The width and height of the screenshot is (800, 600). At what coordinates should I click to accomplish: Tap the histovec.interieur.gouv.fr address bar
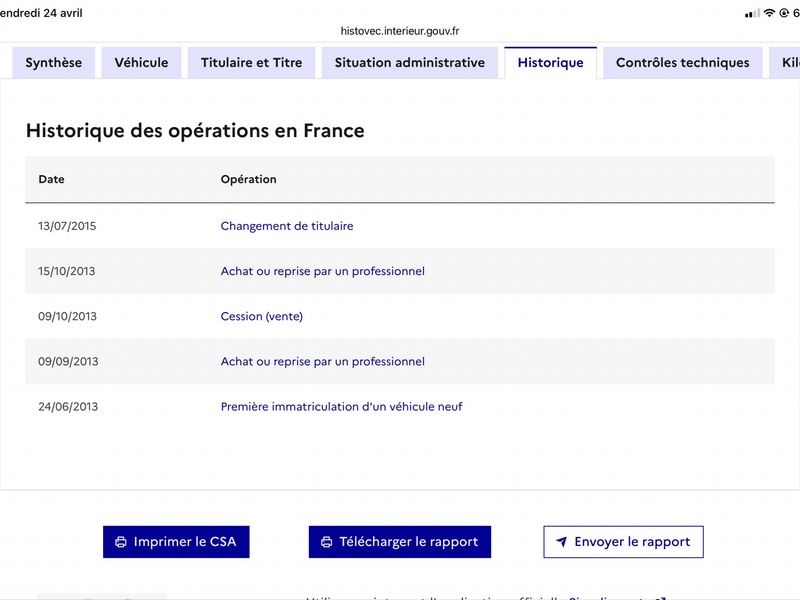[x=400, y=31]
